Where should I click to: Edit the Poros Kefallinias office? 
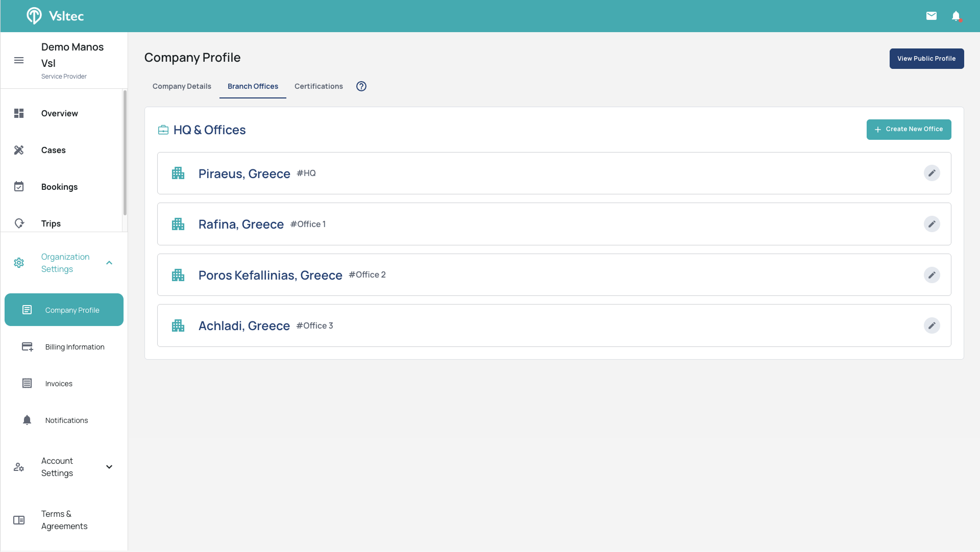pos(932,275)
